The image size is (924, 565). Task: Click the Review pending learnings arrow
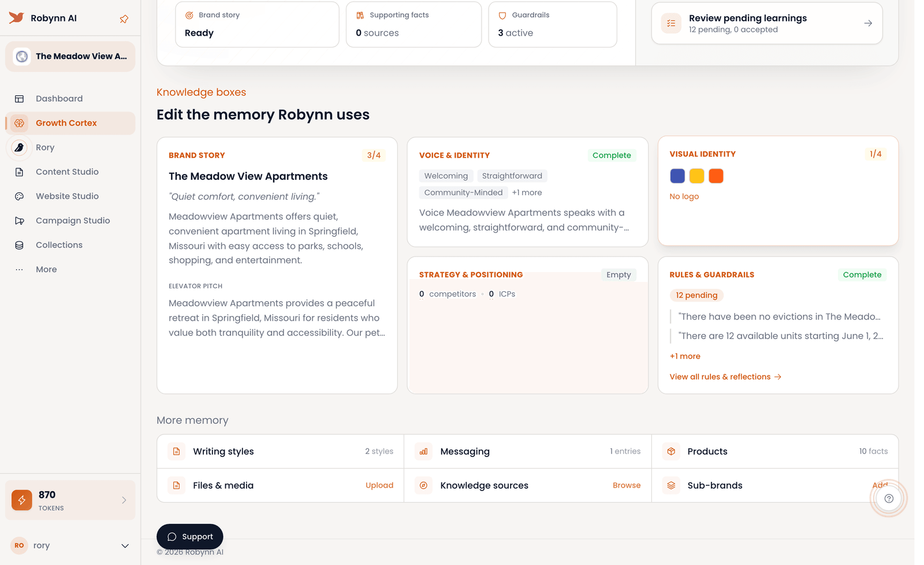pyautogui.click(x=868, y=23)
